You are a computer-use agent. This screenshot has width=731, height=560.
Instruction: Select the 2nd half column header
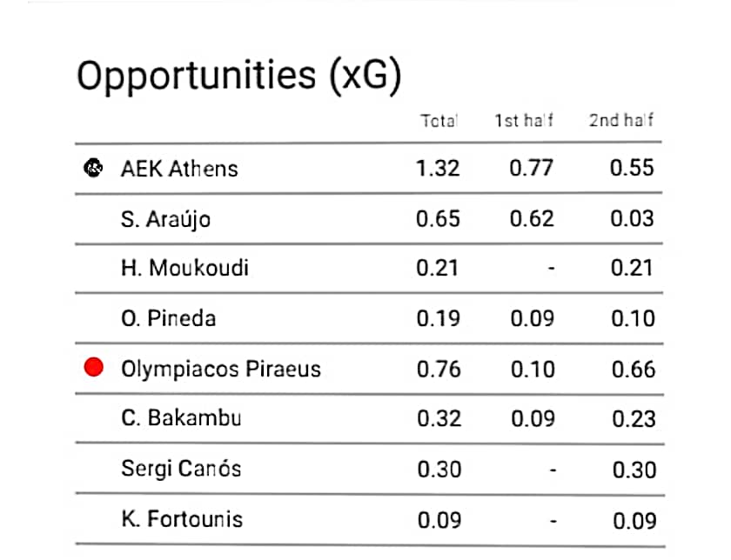tap(621, 120)
